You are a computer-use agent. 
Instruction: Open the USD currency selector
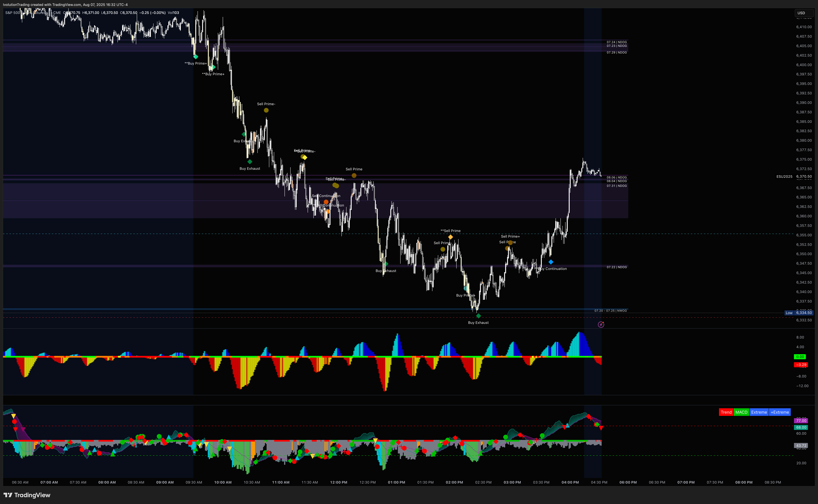[804, 13]
